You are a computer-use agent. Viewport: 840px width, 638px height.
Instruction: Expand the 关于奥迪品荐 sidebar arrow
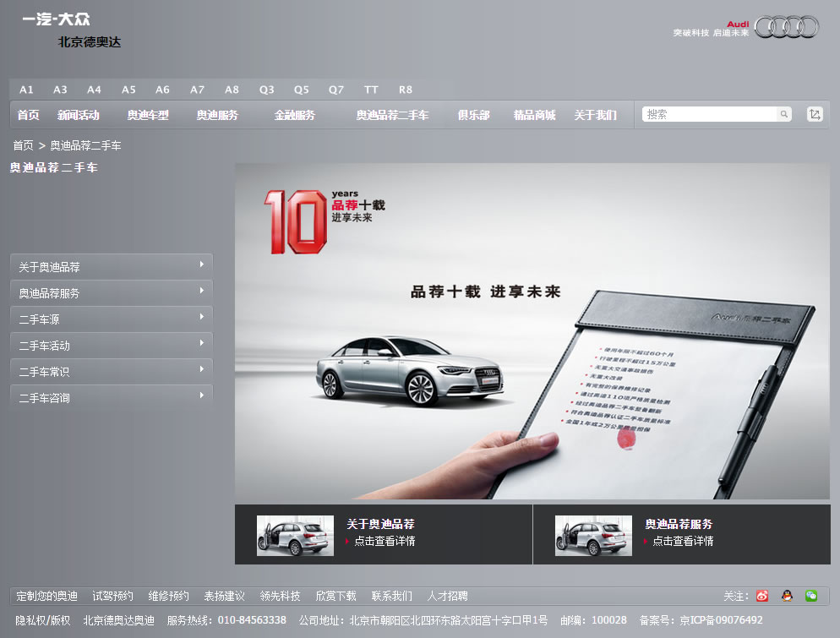(x=201, y=264)
